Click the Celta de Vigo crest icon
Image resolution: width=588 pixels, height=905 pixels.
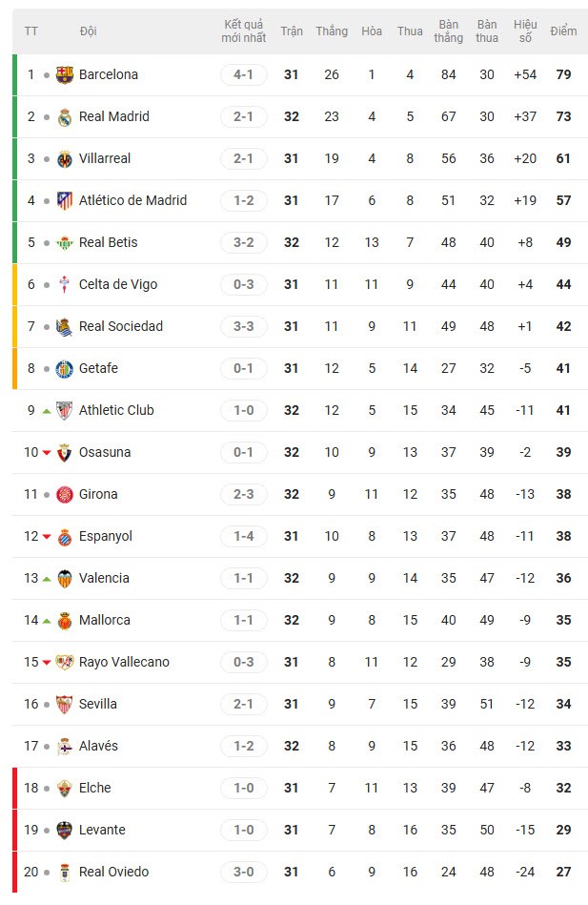pyautogui.click(x=65, y=284)
